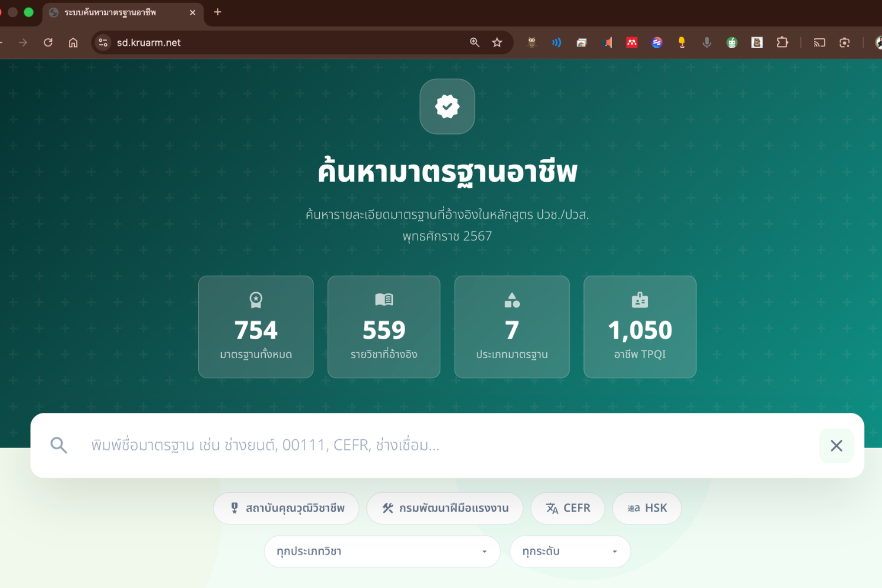Viewport: 882px width, 588px height.
Task: Click the 754 มาตรฐานทั้งหมด stat card
Action: tap(256, 327)
